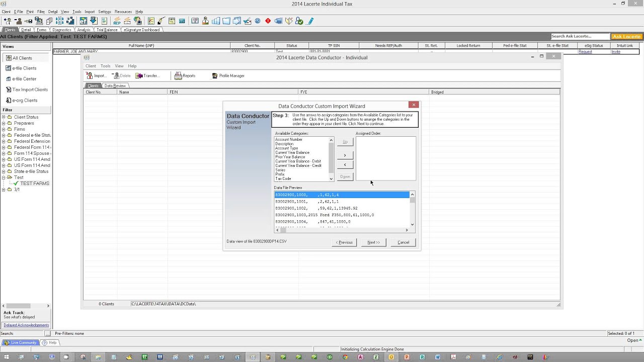The image size is (644, 362).
Task: Click the checklist toolbar icon
Action: (151, 21)
